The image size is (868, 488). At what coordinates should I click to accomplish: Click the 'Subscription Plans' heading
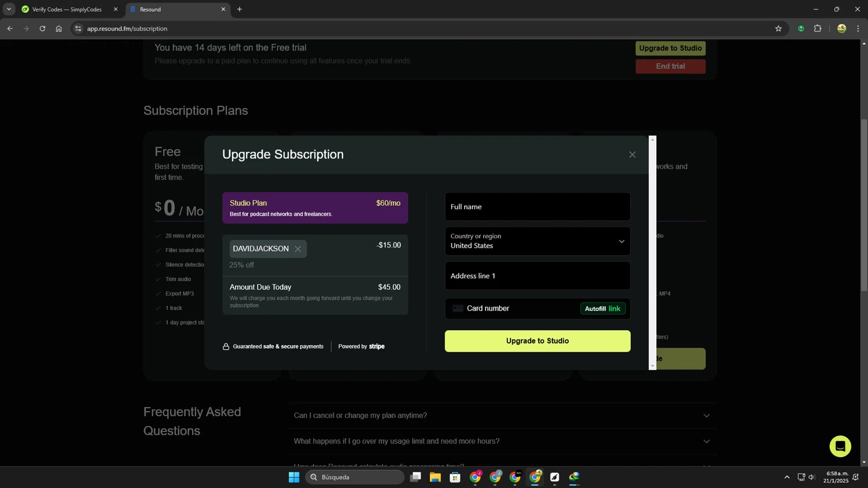196,110
